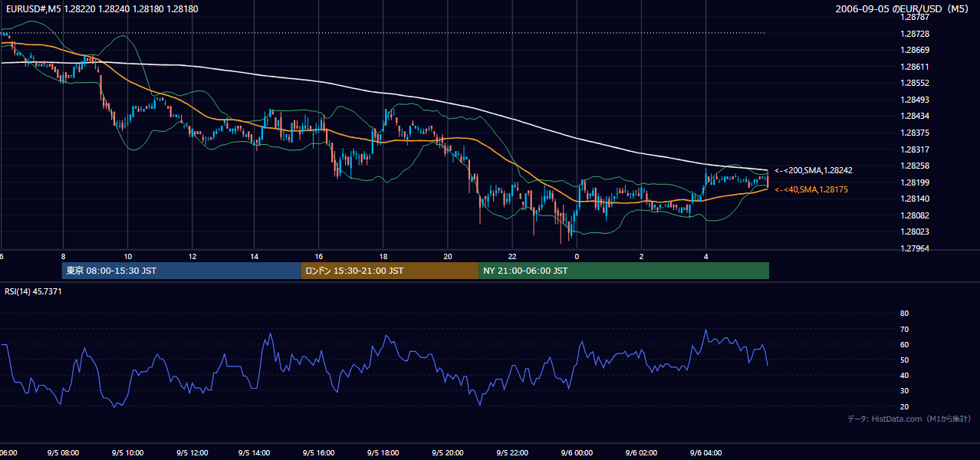This screenshot has width=980, height=460.
Task: Select the NY 21:00-06:00 JST session bar
Action: [623, 271]
